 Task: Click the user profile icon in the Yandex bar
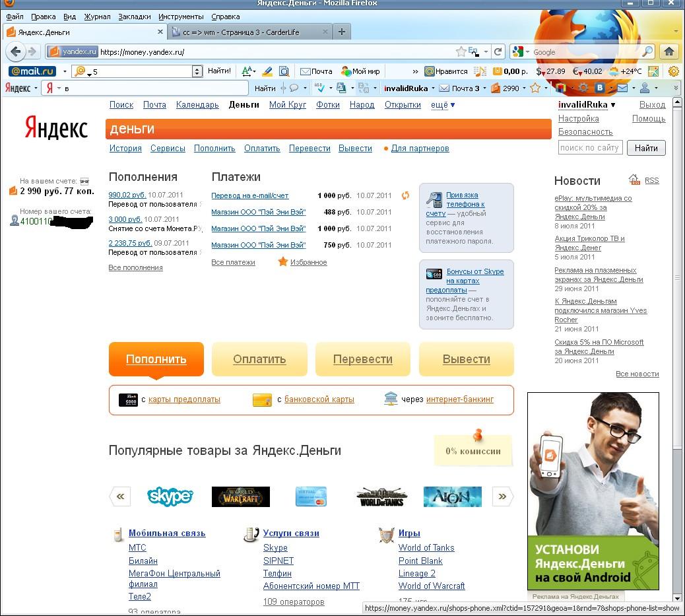tap(644, 88)
